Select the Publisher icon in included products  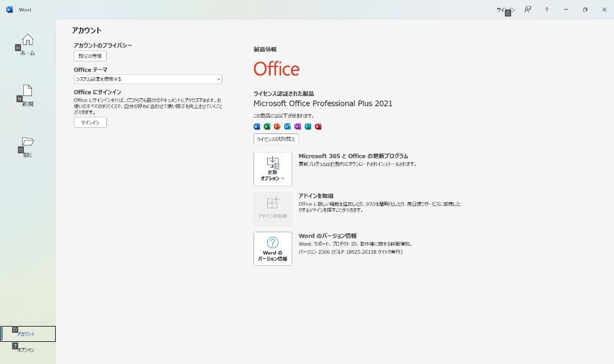click(x=308, y=126)
